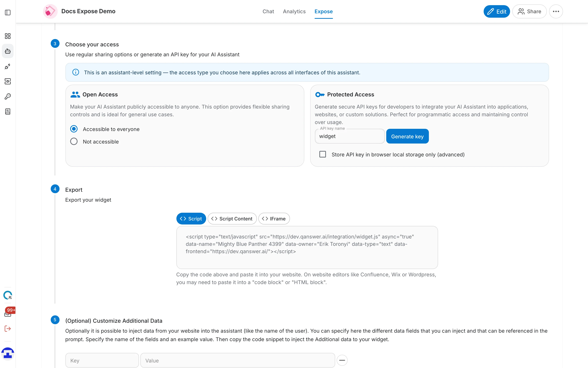Select the IFrame export tab
Screen dimensions: 588x368
pyautogui.click(x=274, y=219)
